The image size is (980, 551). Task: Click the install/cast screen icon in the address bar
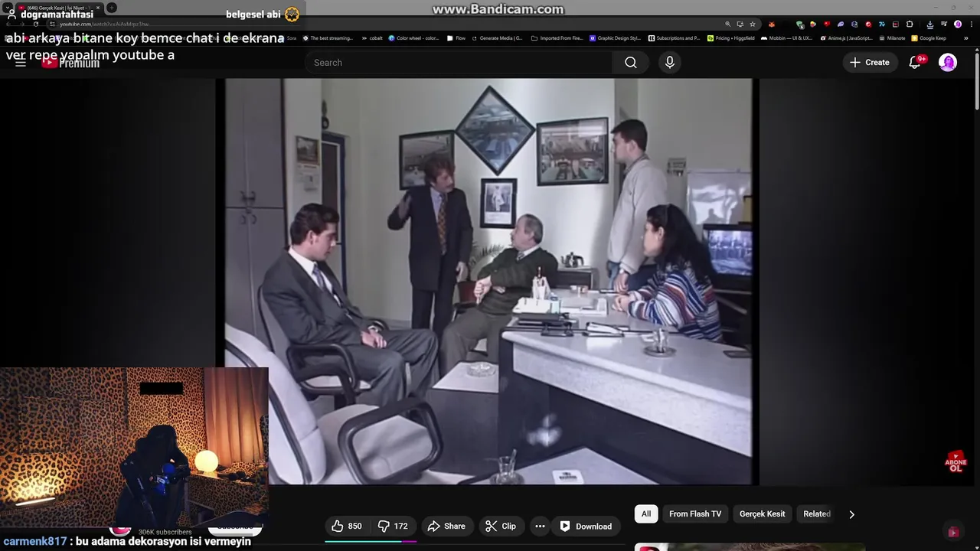click(740, 24)
